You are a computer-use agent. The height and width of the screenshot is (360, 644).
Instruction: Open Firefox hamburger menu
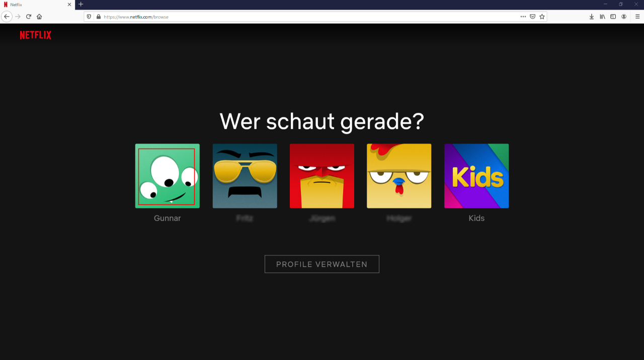[637, 17]
